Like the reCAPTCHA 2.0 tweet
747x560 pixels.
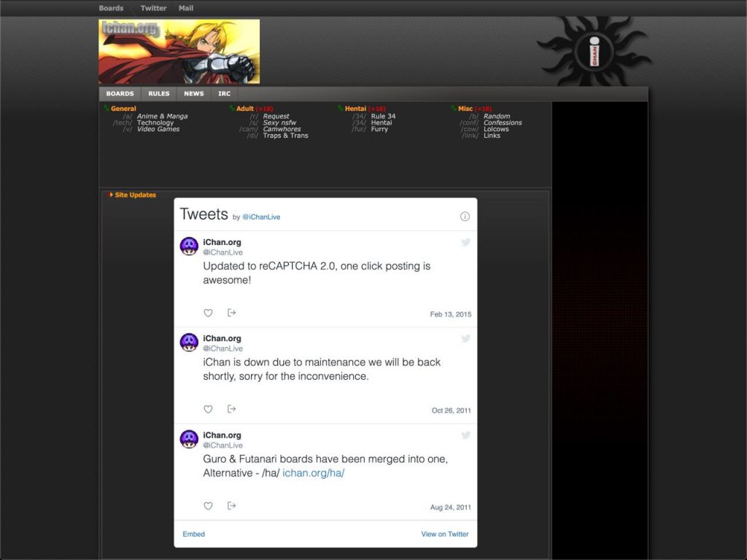click(x=208, y=313)
